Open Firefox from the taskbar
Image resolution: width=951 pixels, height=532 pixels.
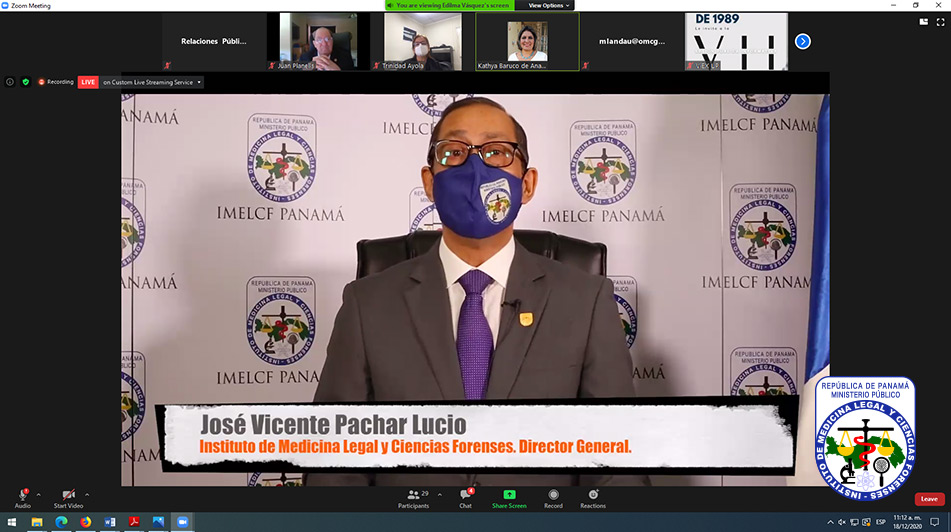[86, 522]
